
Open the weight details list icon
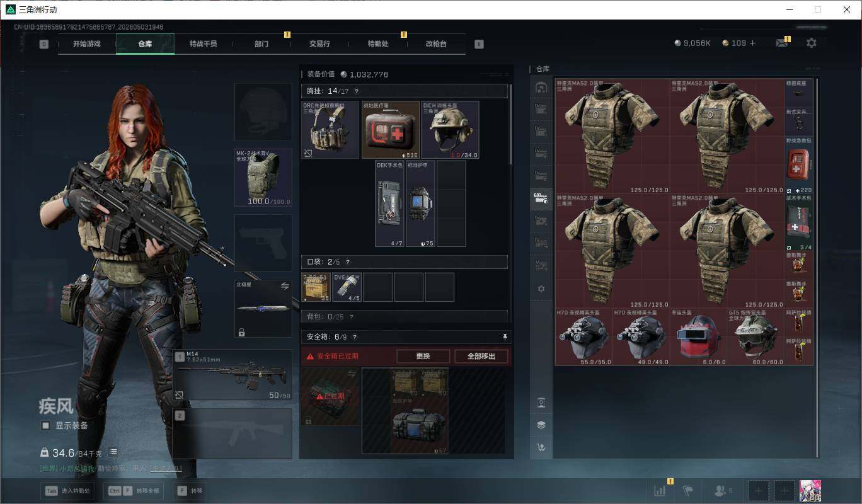tap(113, 452)
